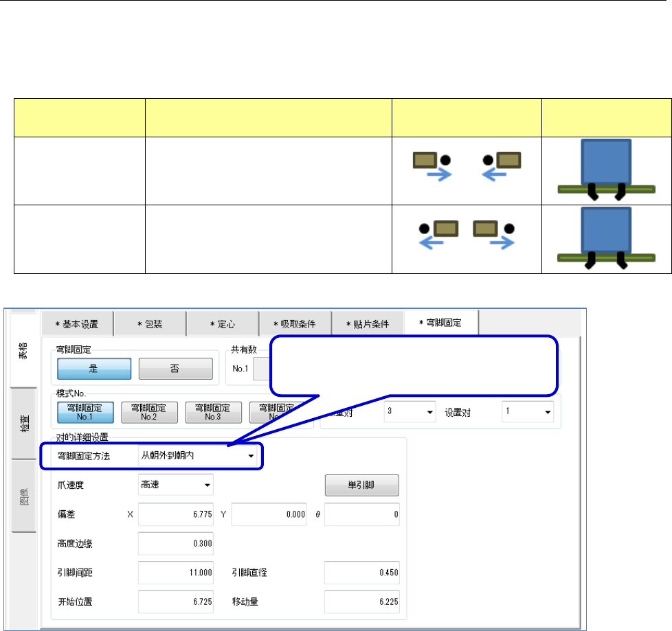Select mode 弯脚固定 No.1
Image resolution: width=672 pixels, height=631 pixels.
coord(85,412)
